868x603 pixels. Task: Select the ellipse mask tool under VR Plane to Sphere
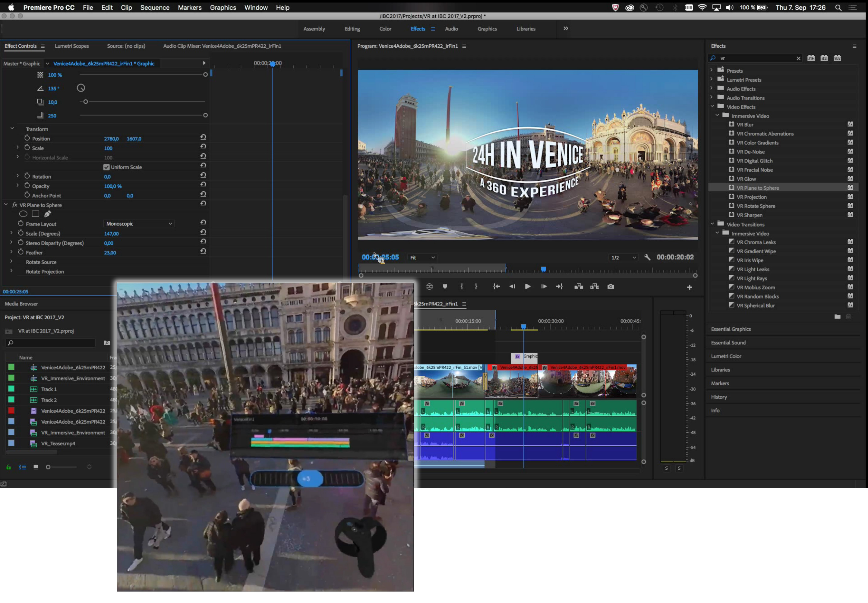coord(23,214)
